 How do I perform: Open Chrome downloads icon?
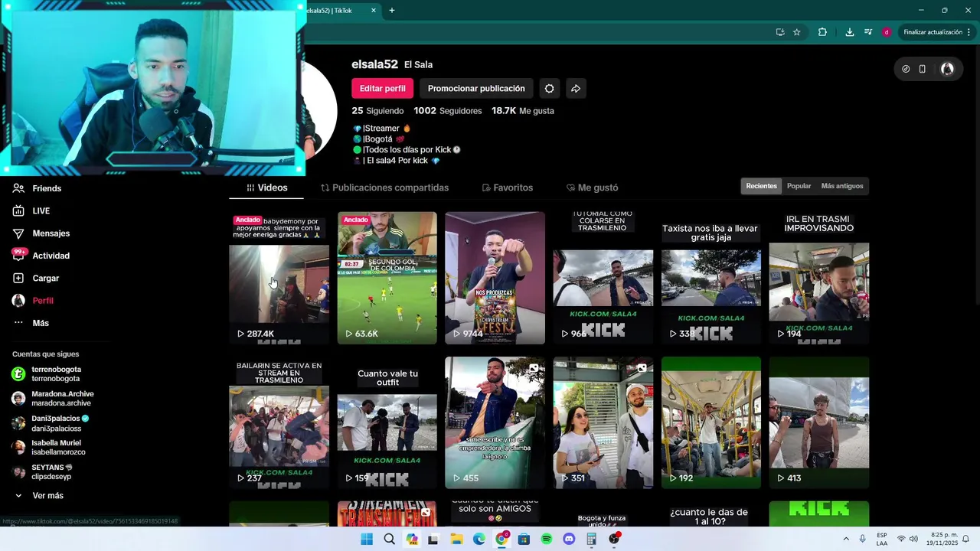tap(850, 32)
